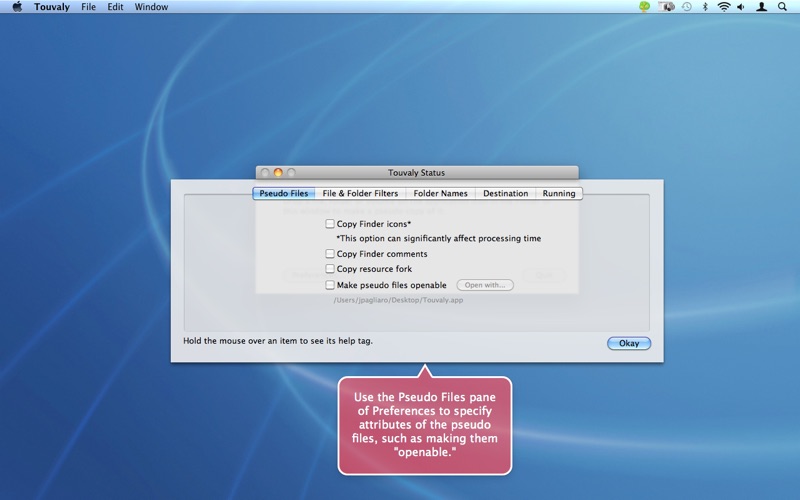
Task: Click the Touvaly.app path text
Action: (x=398, y=300)
